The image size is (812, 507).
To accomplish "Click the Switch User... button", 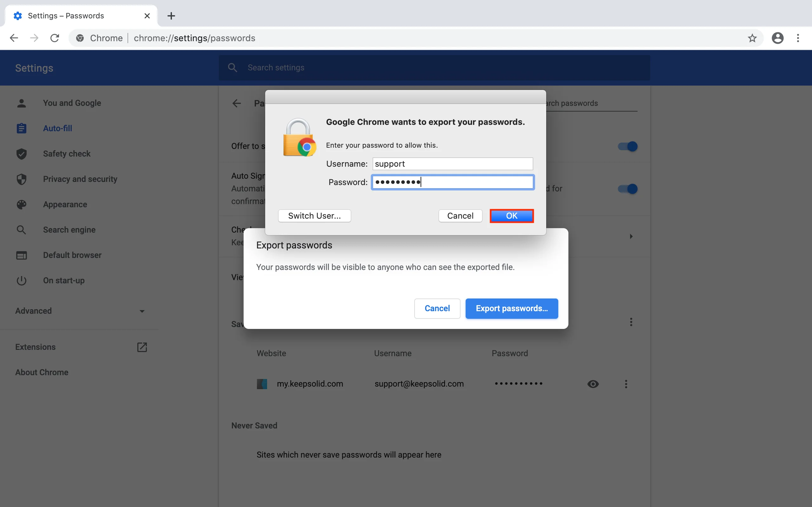I will tap(314, 216).
